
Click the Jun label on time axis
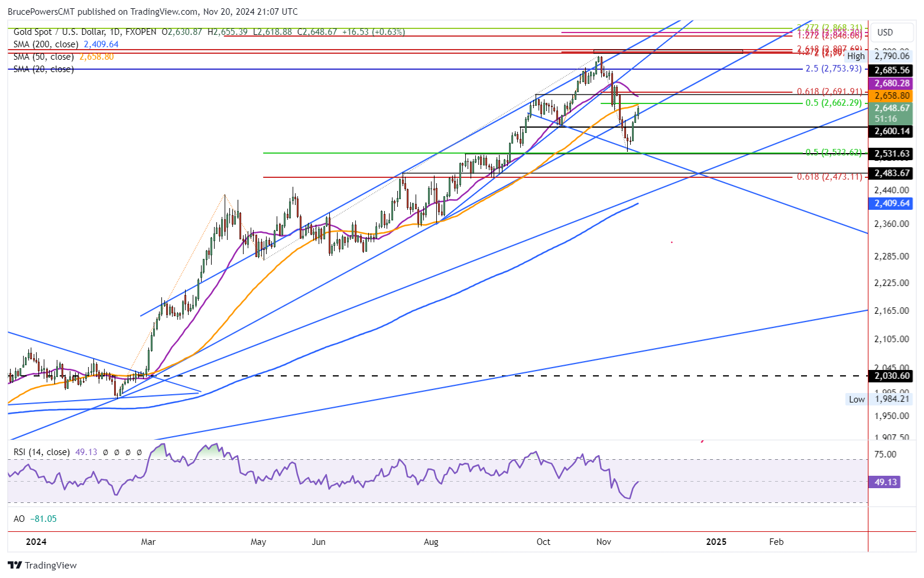[x=319, y=541]
